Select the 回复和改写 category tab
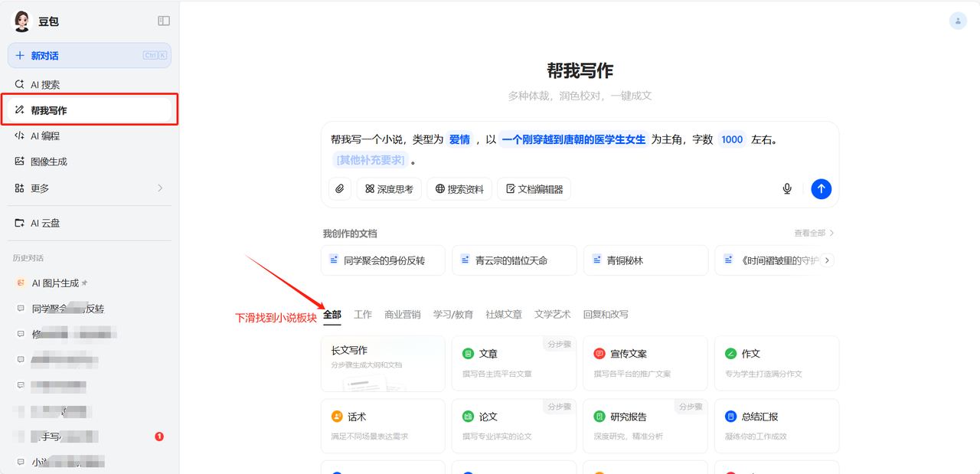 pos(606,314)
